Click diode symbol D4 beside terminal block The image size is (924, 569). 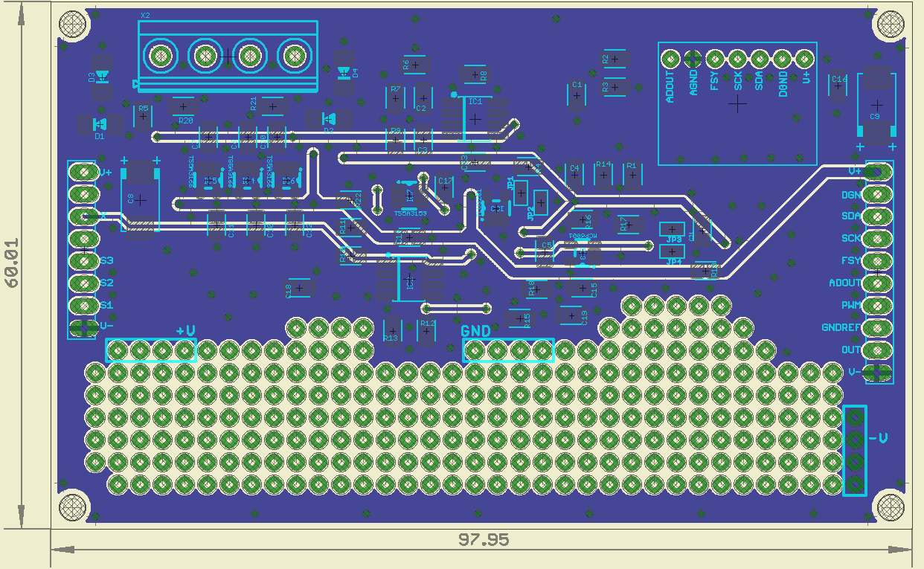[344, 73]
